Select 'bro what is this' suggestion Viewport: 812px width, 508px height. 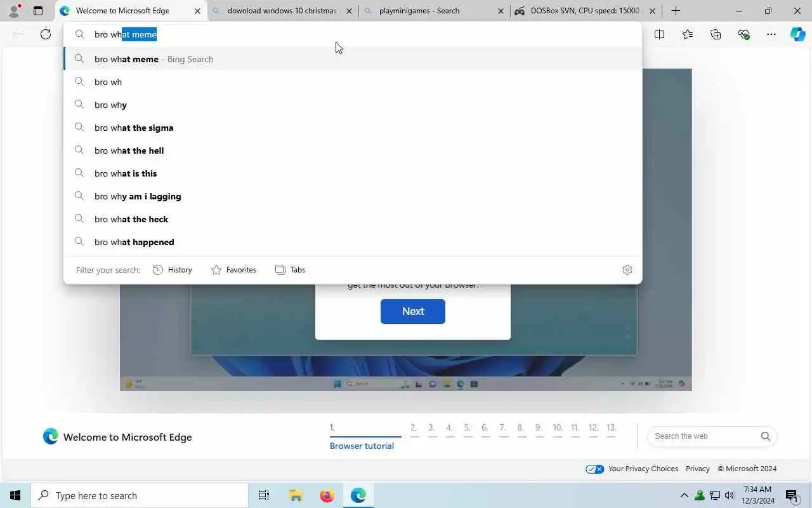(353, 173)
